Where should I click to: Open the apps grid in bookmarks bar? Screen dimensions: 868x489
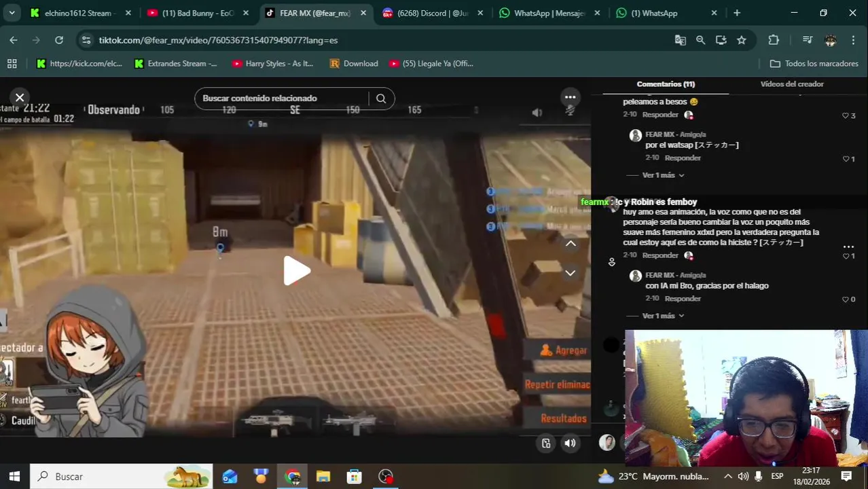point(12,63)
